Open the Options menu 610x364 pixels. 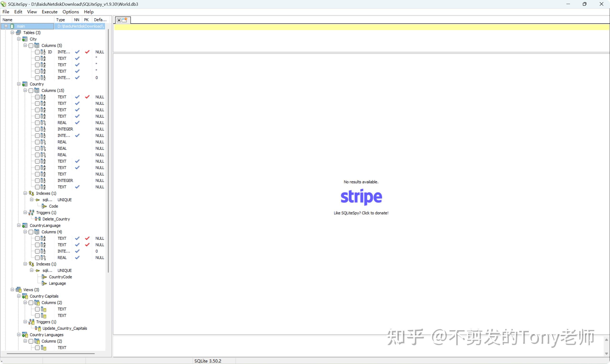(x=71, y=12)
